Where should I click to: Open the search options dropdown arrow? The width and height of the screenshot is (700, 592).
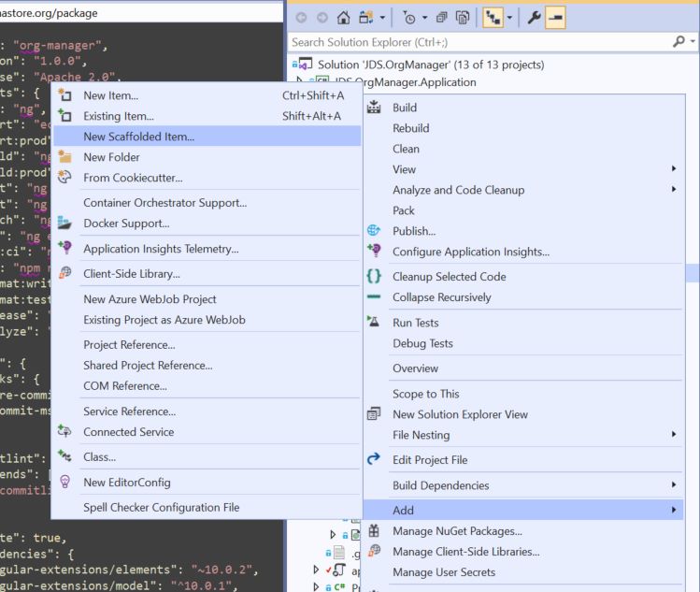tap(693, 41)
